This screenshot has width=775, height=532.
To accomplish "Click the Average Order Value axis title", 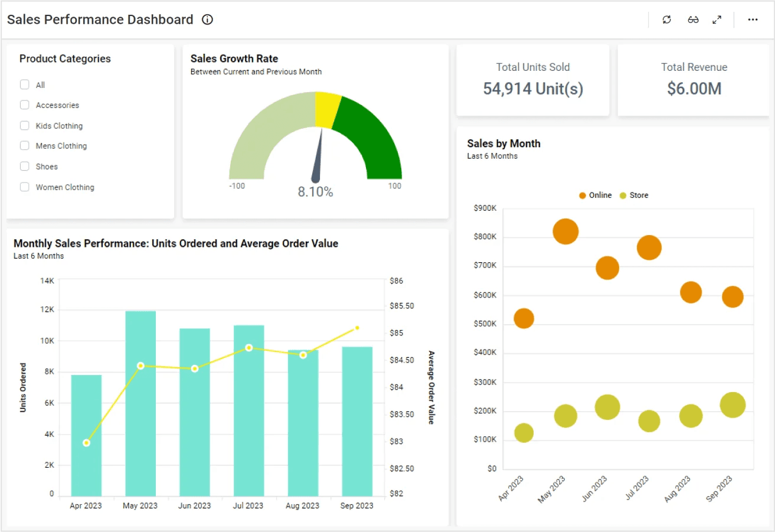I will point(431,387).
